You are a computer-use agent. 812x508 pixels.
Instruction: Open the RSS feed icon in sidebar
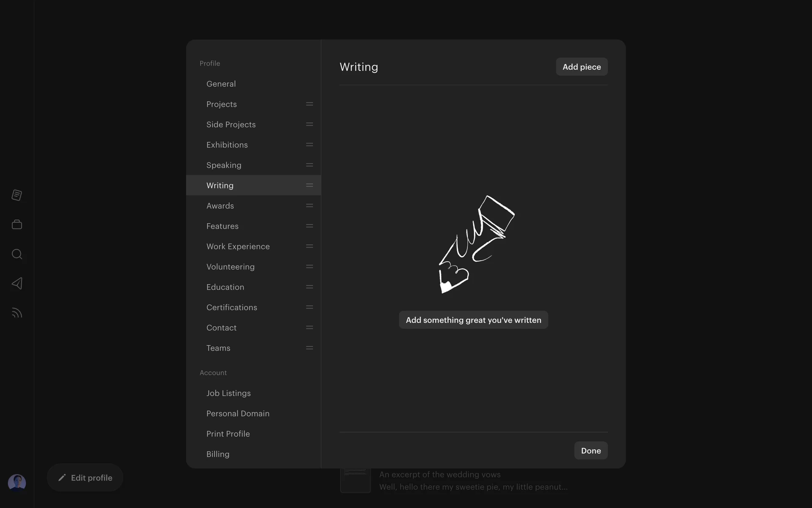click(17, 313)
